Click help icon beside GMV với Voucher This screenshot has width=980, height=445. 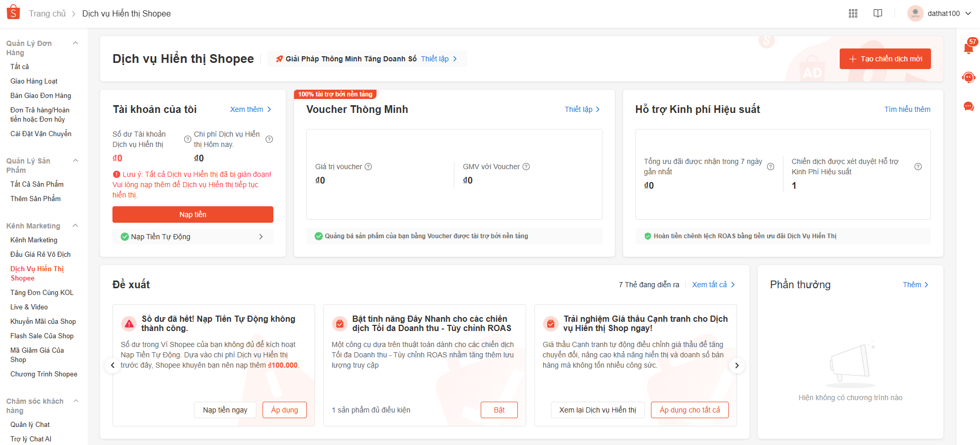click(x=526, y=167)
